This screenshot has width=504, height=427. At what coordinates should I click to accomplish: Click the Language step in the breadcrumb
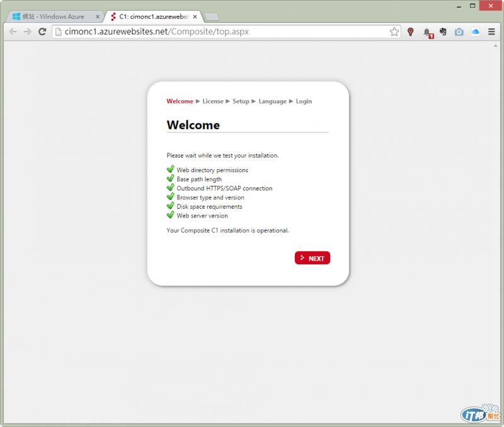click(x=272, y=101)
